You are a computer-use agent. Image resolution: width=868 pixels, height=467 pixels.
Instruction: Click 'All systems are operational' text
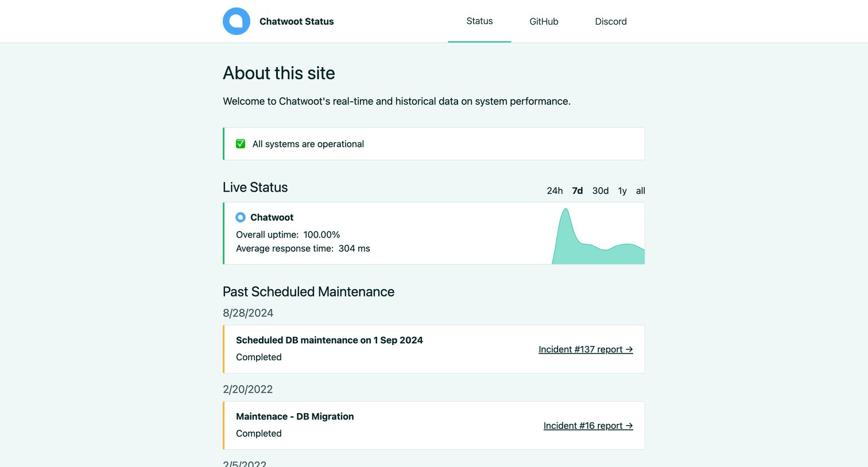(x=308, y=144)
